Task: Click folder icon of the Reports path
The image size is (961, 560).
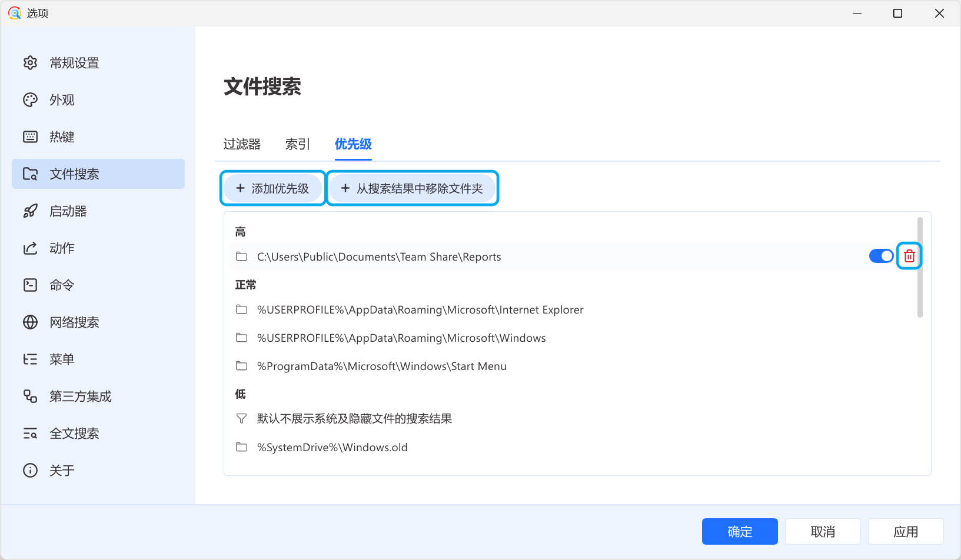Action: click(241, 256)
